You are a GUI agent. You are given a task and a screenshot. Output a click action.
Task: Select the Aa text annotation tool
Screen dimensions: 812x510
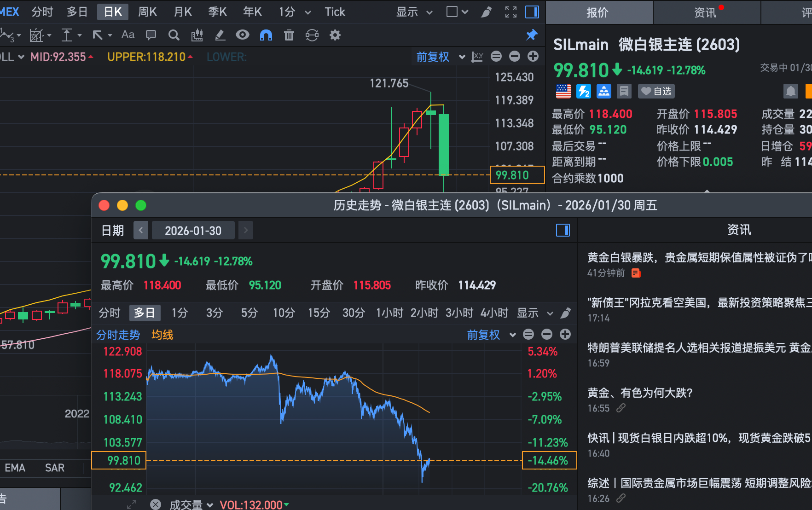[x=128, y=35]
